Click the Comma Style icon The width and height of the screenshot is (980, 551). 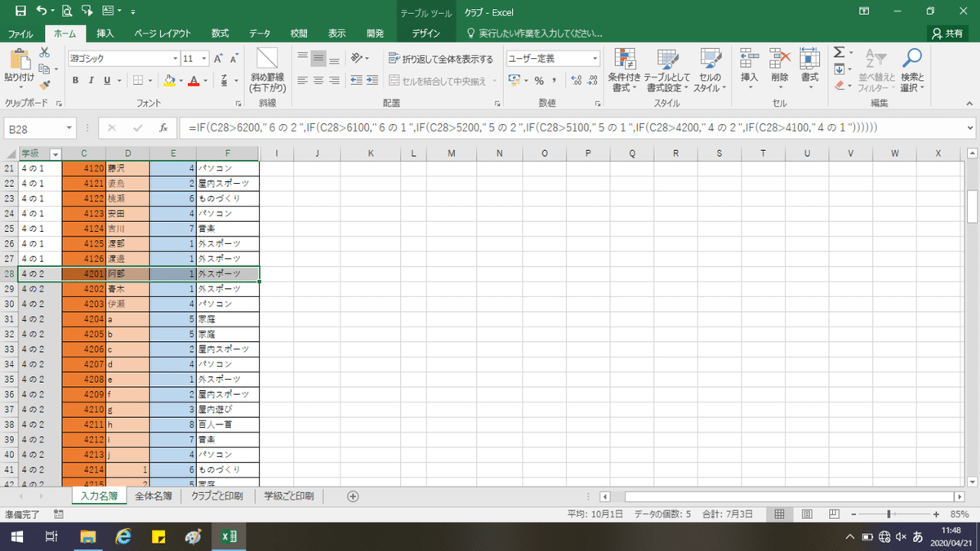click(555, 80)
